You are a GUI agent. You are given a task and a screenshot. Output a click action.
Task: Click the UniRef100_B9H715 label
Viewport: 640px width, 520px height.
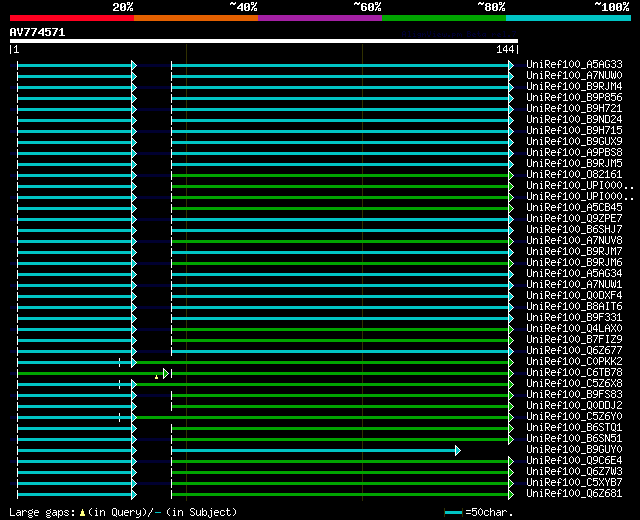pyautogui.click(x=574, y=131)
